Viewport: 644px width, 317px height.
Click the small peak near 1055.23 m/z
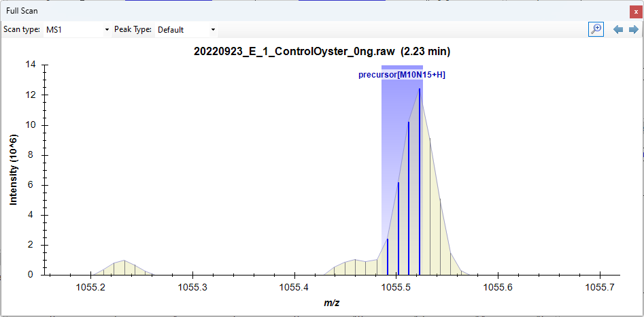coord(124,267)
